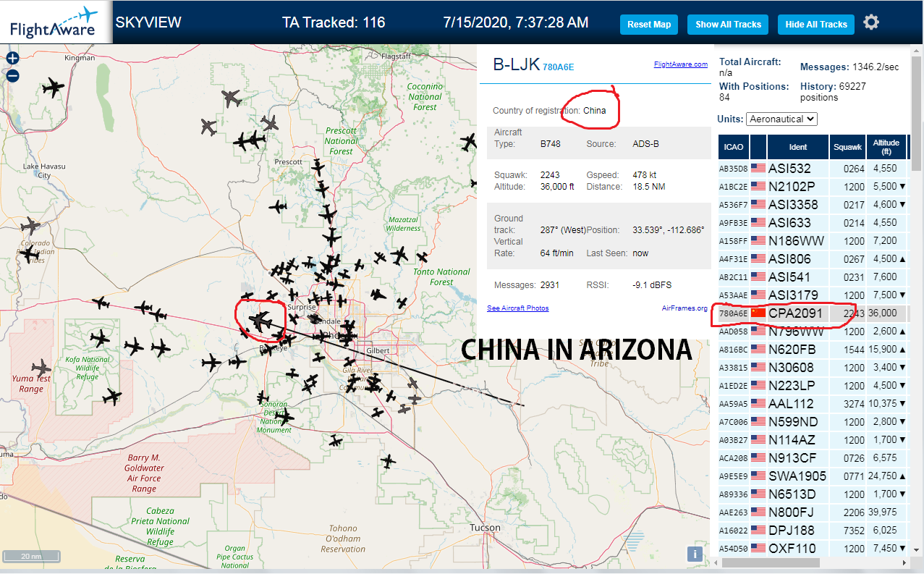Click US flag in ASI532 row
The height and width of the screenshot is (574, 924).
[758, 168]
